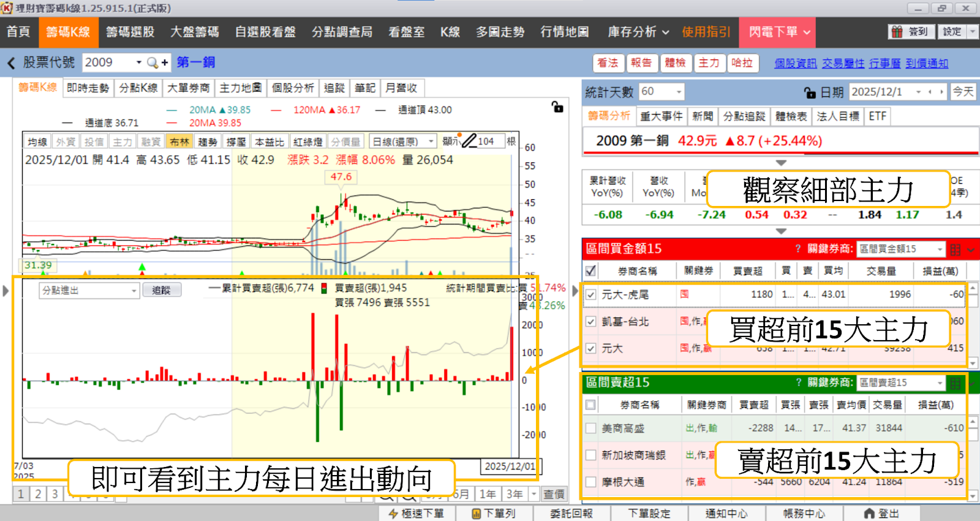980x521 pixels.
Task: Click the gift icon on 簽到 button
Action: [897, 32]
